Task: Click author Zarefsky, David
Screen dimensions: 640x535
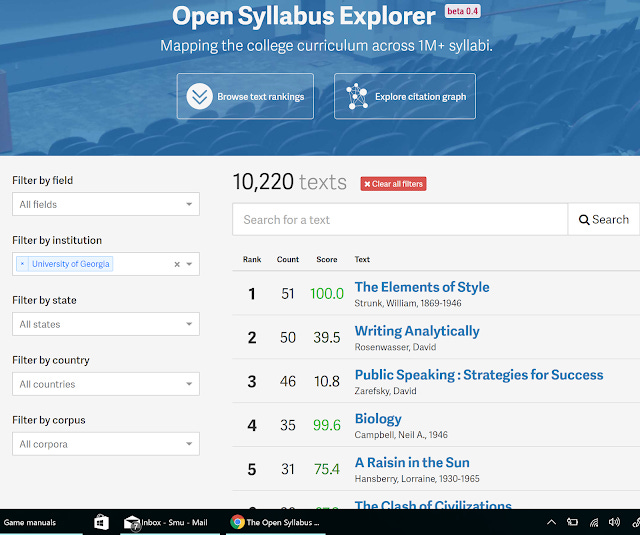Action: coord(385,391)
